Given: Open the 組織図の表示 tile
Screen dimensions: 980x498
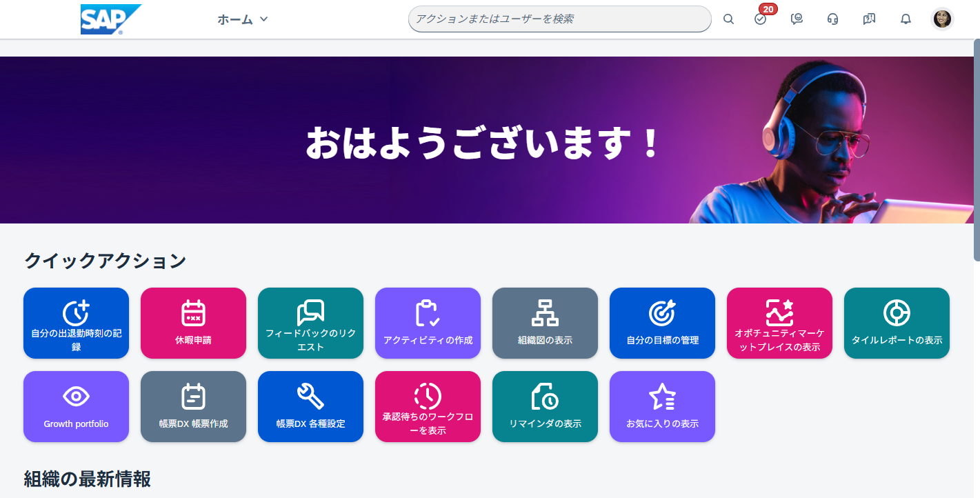Looking at the screenshot, I should click(545, 323).
